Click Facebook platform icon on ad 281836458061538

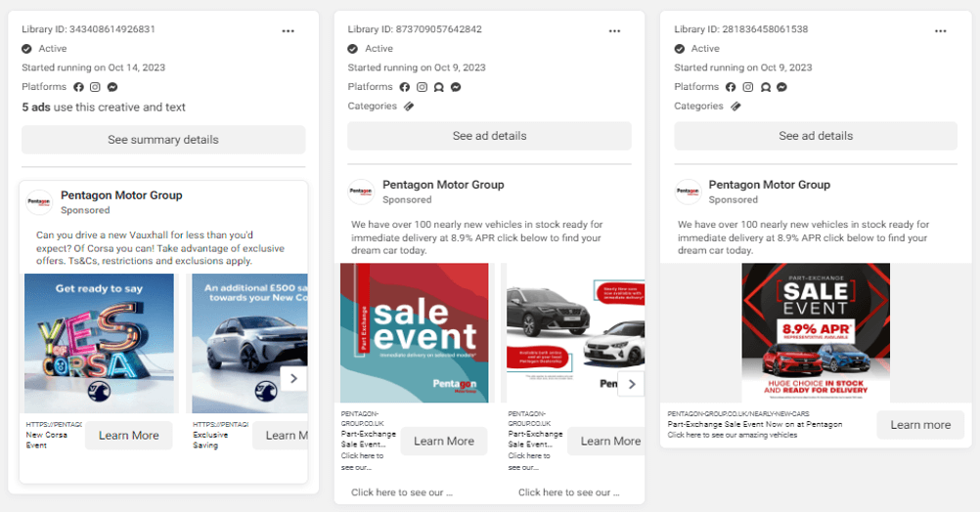731,87
